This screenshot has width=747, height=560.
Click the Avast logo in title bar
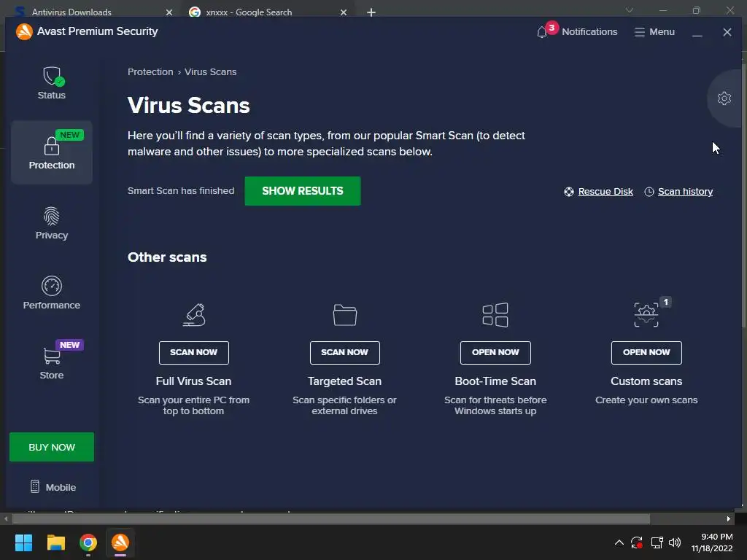pos(24,31)
